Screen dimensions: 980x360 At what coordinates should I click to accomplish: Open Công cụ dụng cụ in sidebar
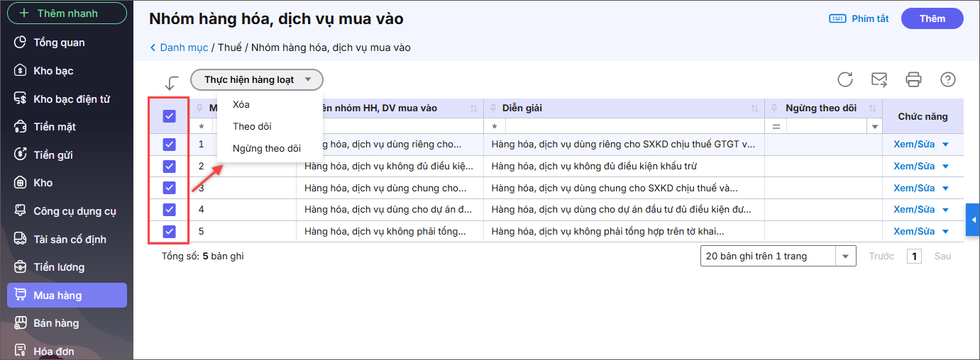pyautogui.click(x=75, y=211)
